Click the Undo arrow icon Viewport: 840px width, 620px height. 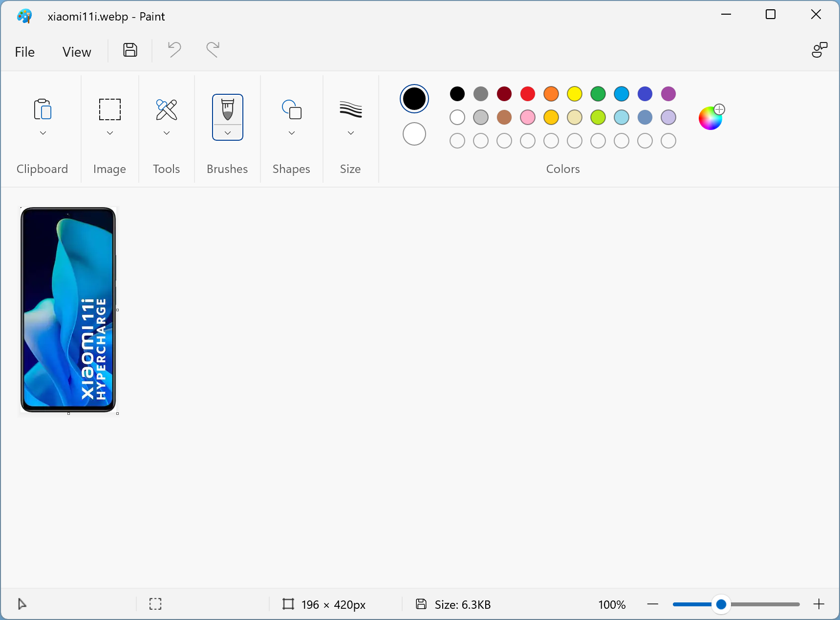coord(174,50)
